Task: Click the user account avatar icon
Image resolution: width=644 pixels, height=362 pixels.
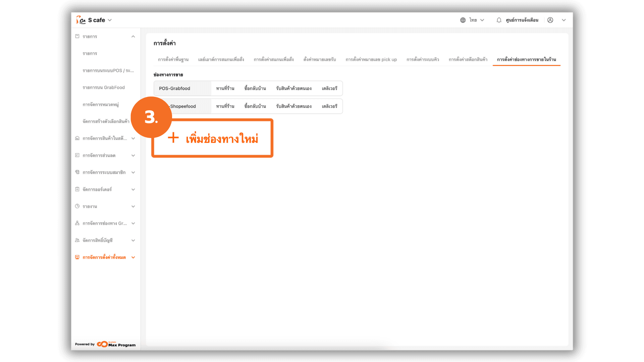Action: coord(550,20)
